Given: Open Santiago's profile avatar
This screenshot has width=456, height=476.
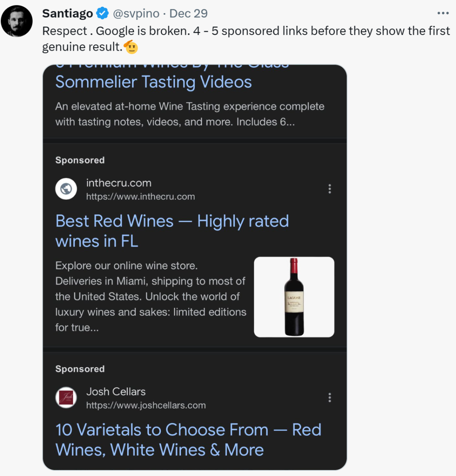Looking at the screenshot, I should [x=17, y=21].
